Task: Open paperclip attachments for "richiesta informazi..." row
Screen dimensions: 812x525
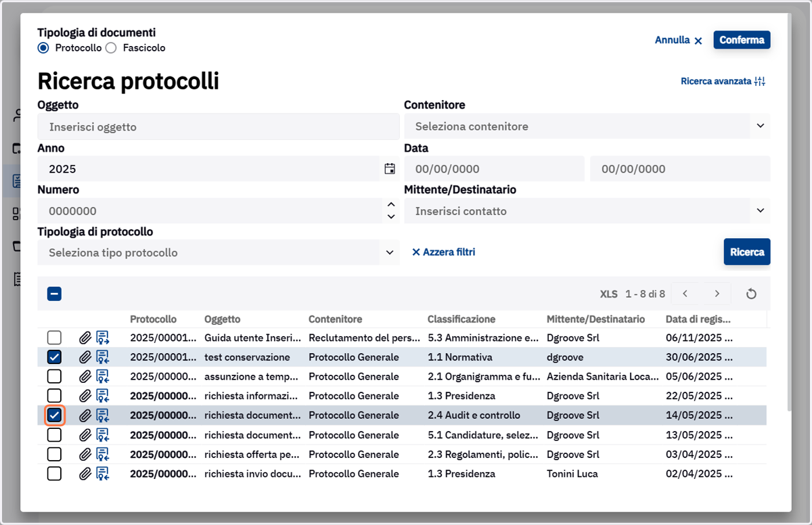Action: point(85,396)
